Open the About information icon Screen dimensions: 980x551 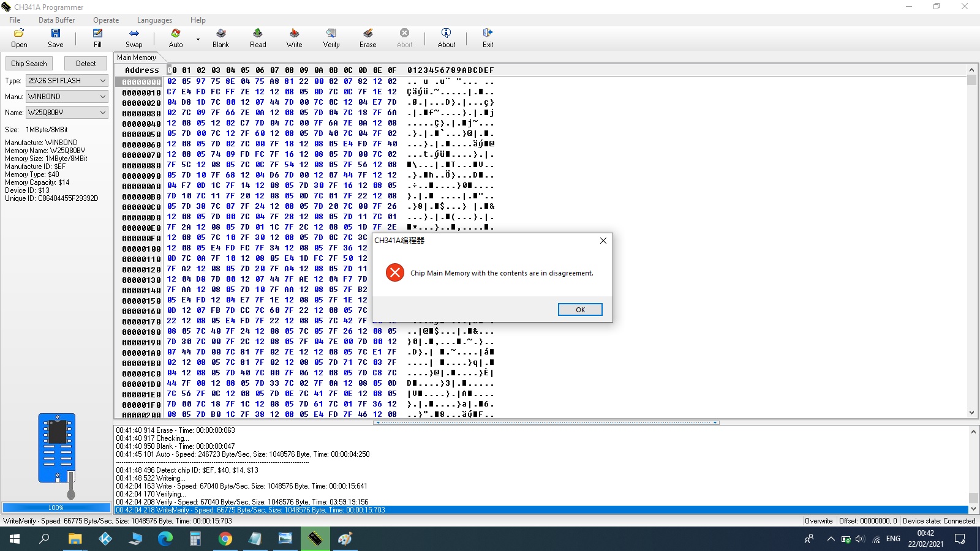pyautogui.click(x=447, y=37)
